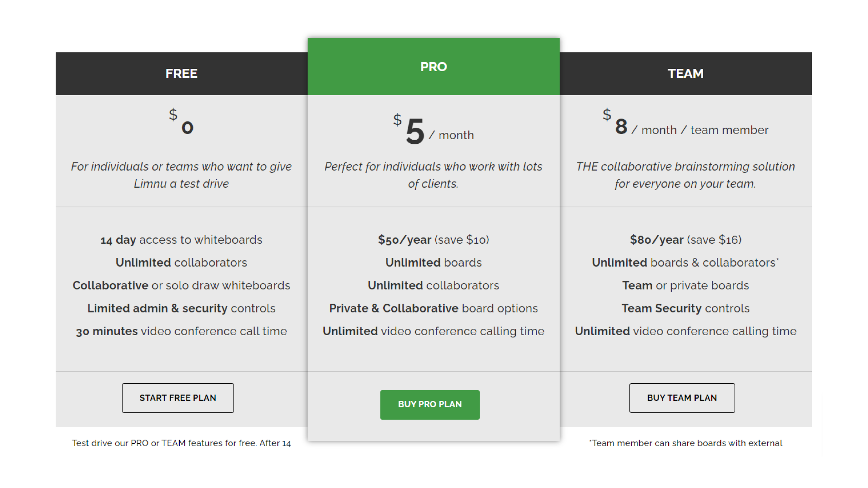
Task: Click the BUY PRO PLAN button
Action: (430, 404)
